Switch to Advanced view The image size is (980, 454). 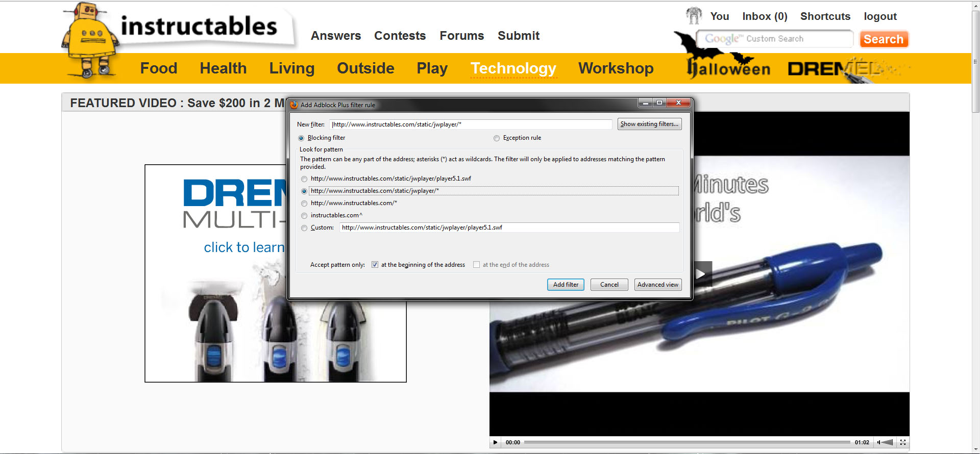click(658, 285)
